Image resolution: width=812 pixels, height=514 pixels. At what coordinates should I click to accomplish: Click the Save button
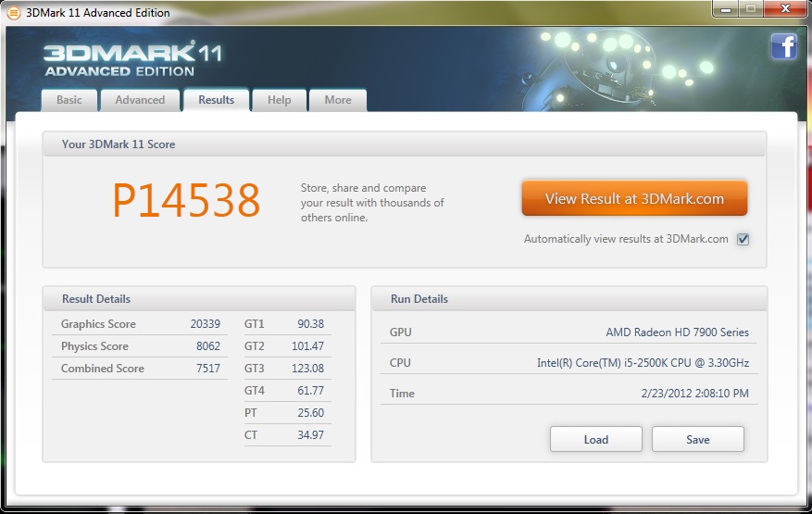(697, 439)
